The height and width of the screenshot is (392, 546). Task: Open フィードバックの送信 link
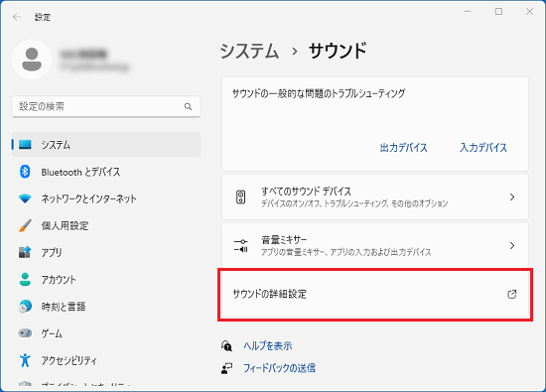point(280,368)
